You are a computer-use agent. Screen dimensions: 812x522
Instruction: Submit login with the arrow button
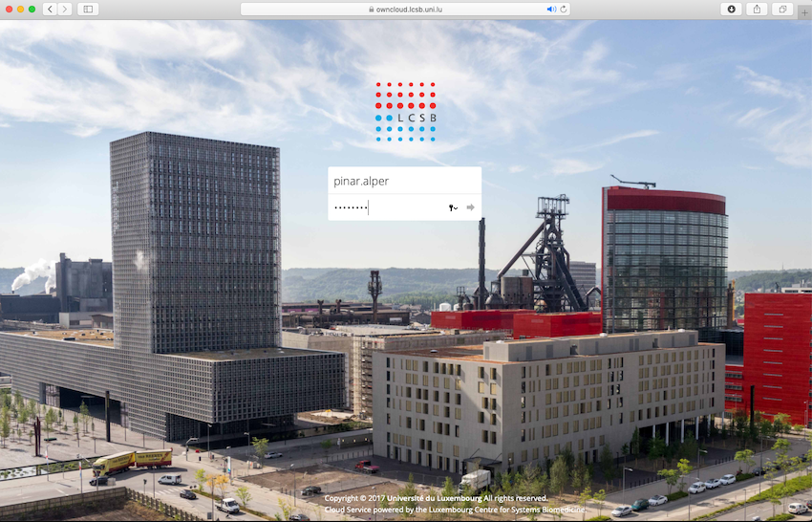(x=470, y=207)
